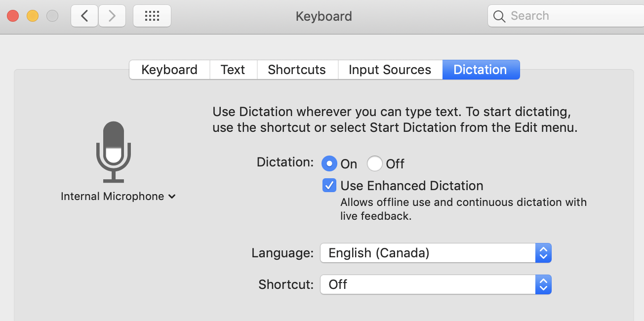Click the forward navigation arrow
The image size is (644, 321).
point(112,16)
